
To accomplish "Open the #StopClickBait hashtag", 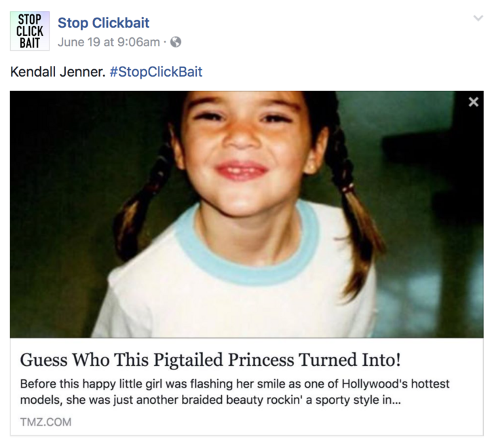I will (155, 71).
